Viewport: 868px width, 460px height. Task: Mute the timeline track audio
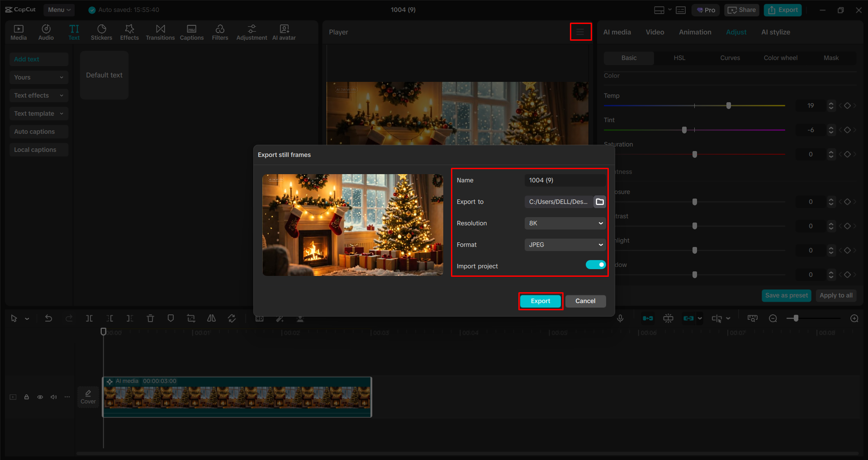[53, 397]
